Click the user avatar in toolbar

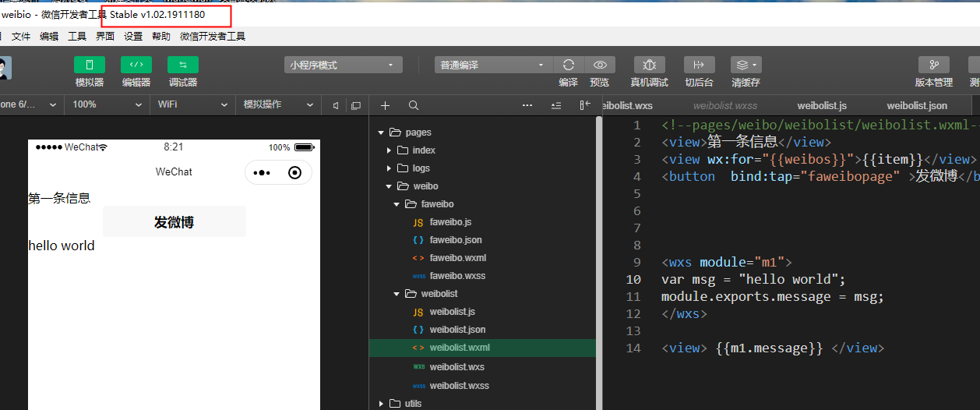coord(4,69)
